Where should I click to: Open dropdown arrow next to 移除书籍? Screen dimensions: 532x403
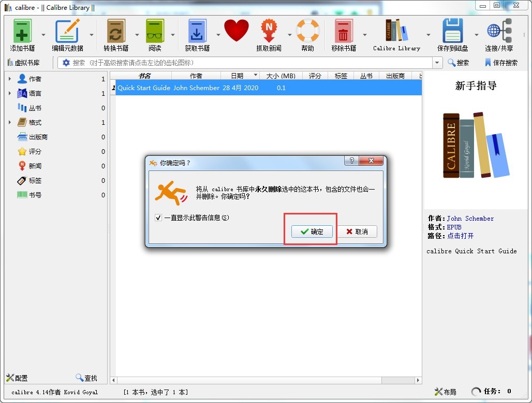[365, 35]
